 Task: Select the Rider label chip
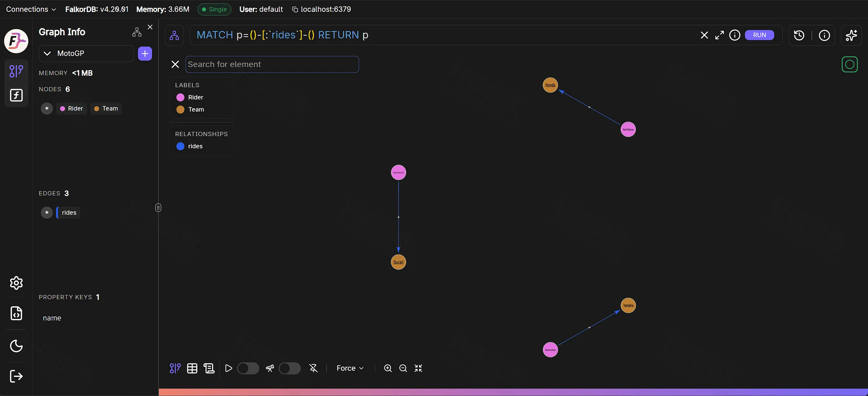71,109
